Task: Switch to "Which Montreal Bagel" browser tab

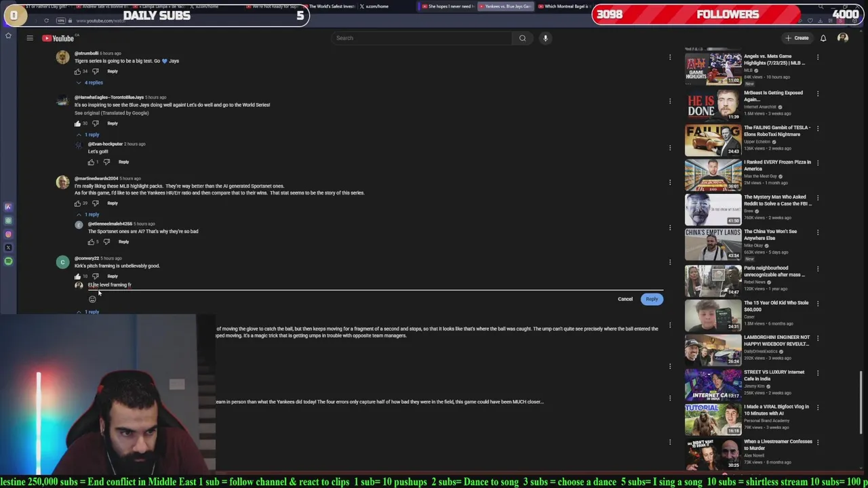Action: point(565,6)
